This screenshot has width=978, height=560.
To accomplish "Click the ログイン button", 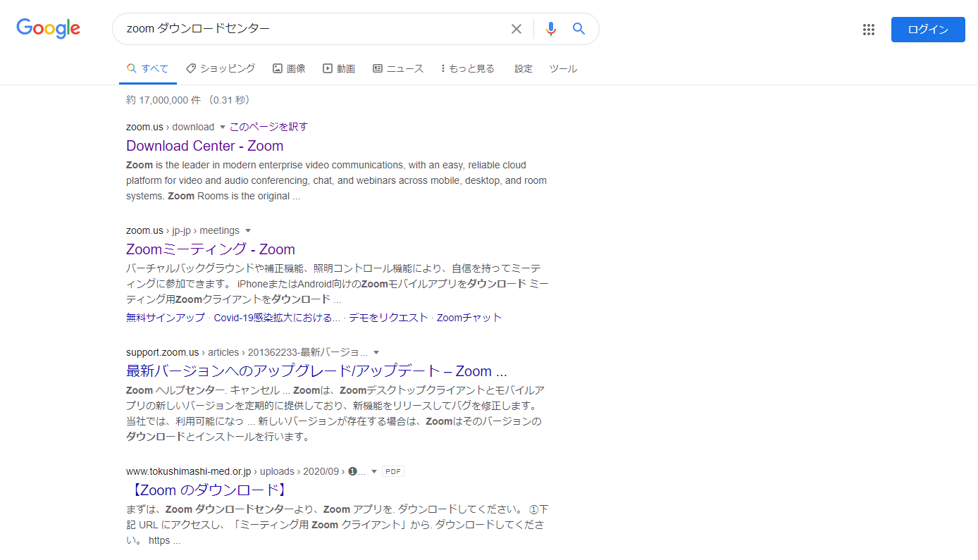I will pos(928,30).
